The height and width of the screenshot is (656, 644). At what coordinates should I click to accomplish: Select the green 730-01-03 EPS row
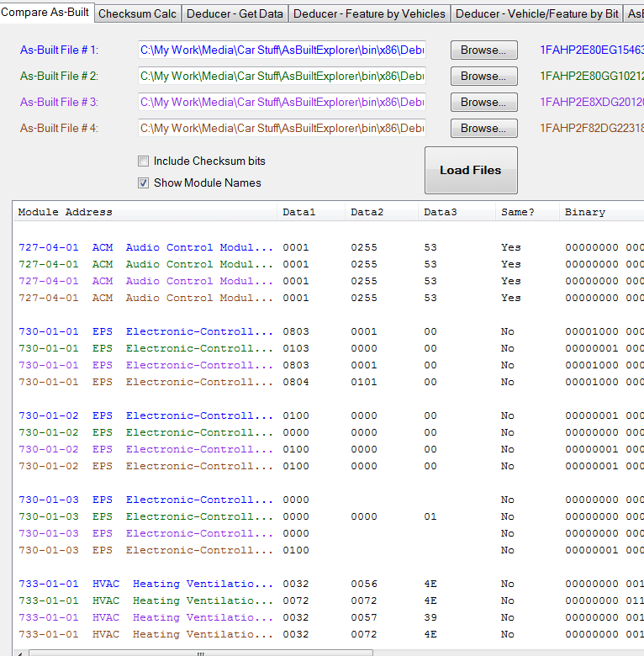330,516
